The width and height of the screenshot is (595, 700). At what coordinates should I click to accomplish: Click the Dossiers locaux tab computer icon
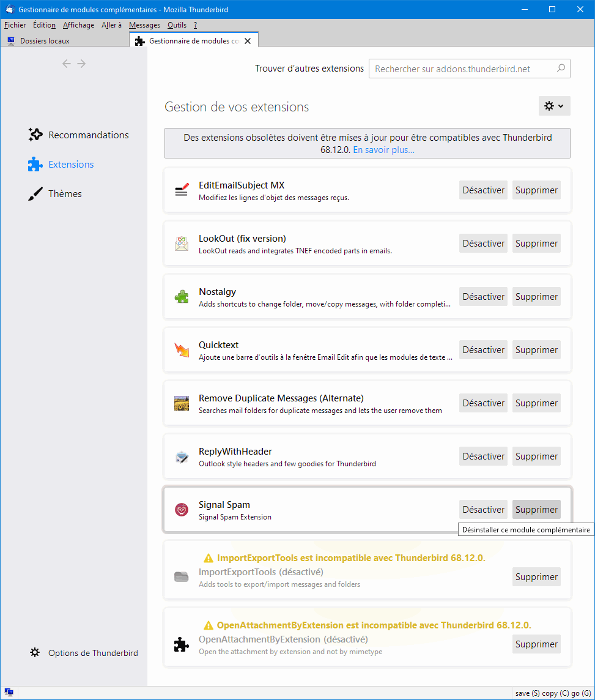[x=11, y=40]
